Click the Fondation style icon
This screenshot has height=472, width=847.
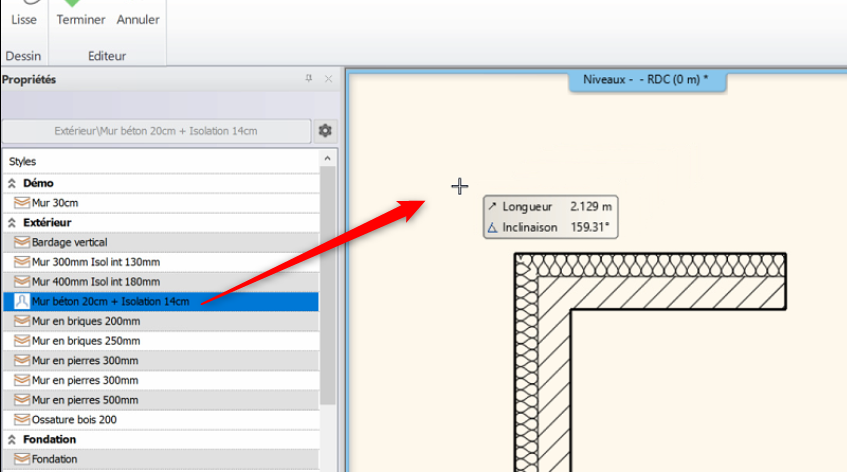coord(22,459)
